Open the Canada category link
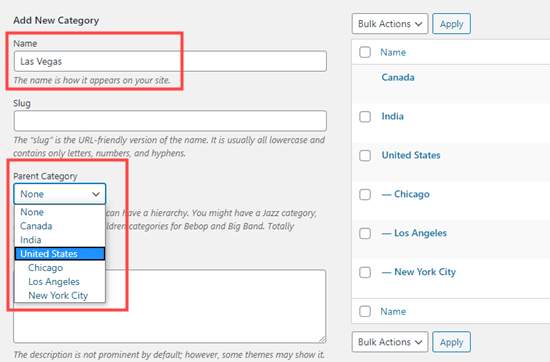Viewport: 550px width, 362px height. pos(398,77)
